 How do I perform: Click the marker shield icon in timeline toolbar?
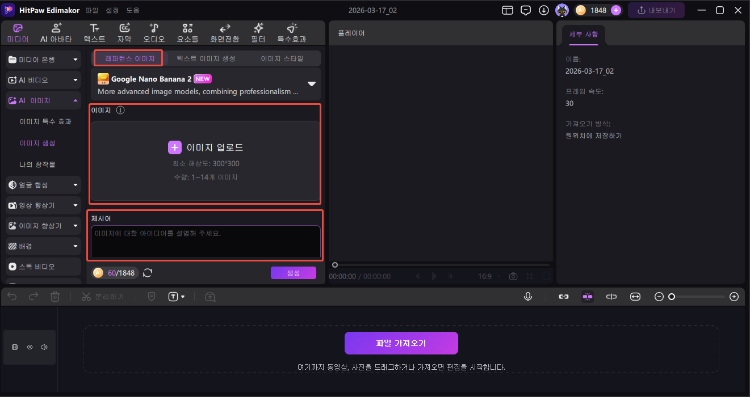click(x=151, y=297)
